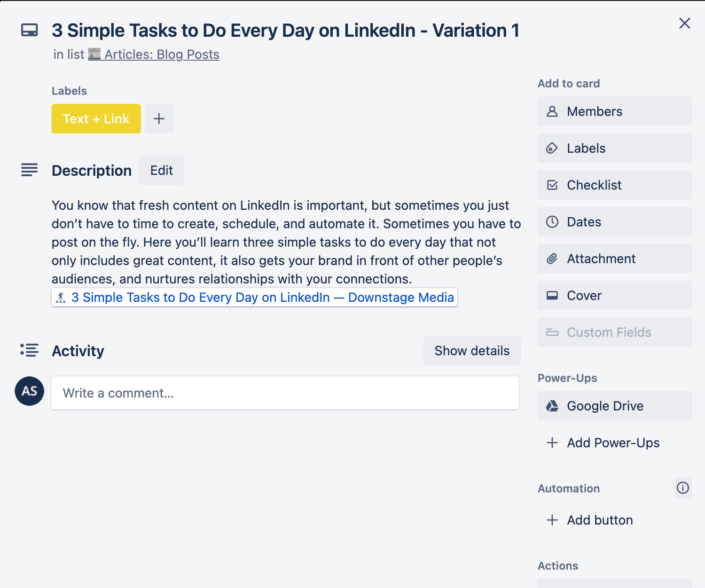The height and width of the screenshot is (588, 705).
Task: Click the card title text
Action: point(285,31)
